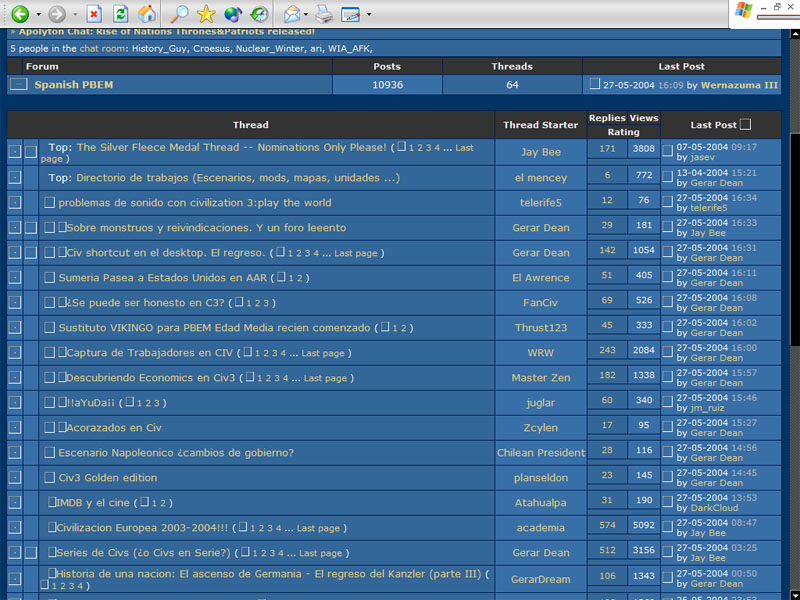800x600 pixels.
Task: Sort by the Last Post column header
Action: click(713, 125)
